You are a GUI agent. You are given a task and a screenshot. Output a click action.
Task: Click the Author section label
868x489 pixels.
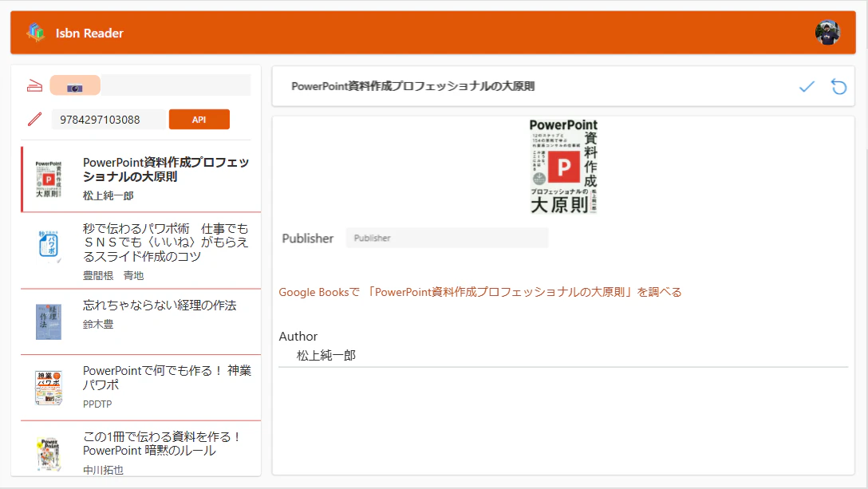point(298,336)
